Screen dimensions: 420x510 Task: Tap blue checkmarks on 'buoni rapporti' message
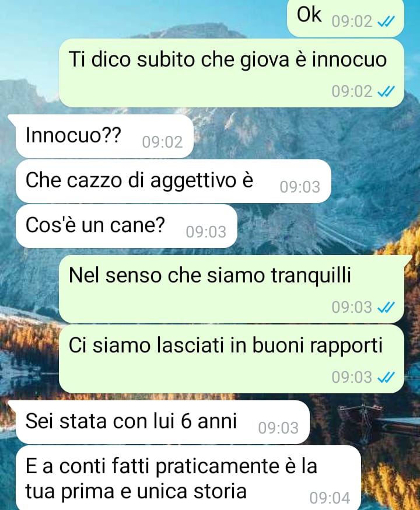coord(386,378)
